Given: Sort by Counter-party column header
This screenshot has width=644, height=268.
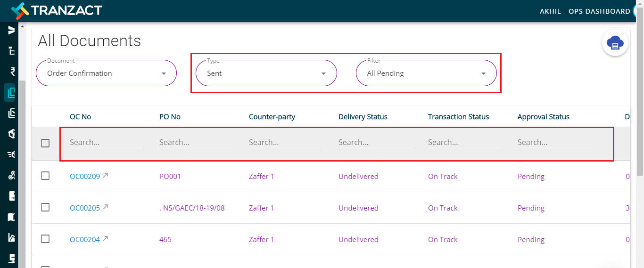Looking at the screenshot, I should tap(272, 117).
